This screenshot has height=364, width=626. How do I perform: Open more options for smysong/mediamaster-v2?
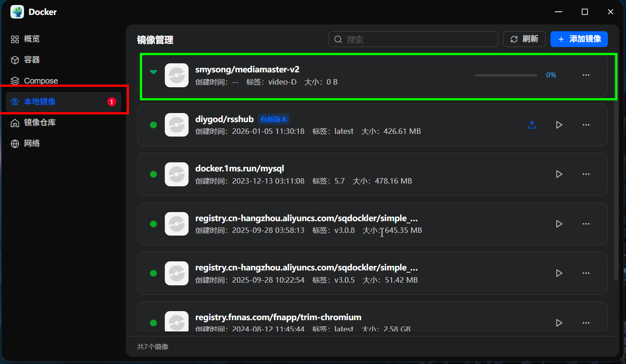click(586, 75)
